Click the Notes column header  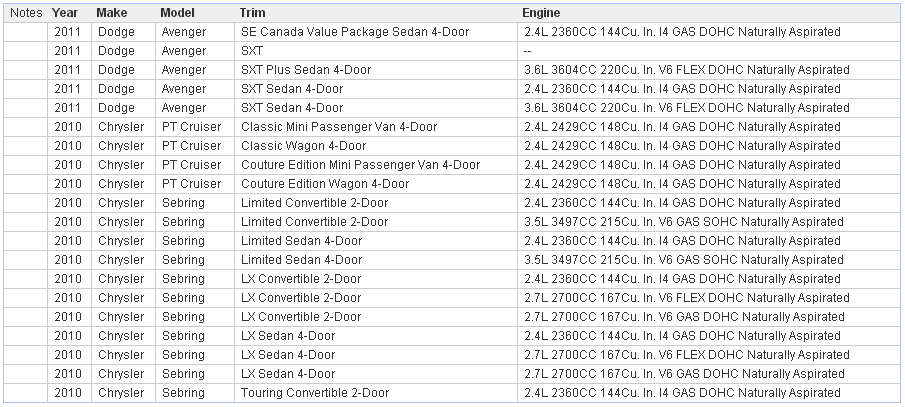coord(25,13)
